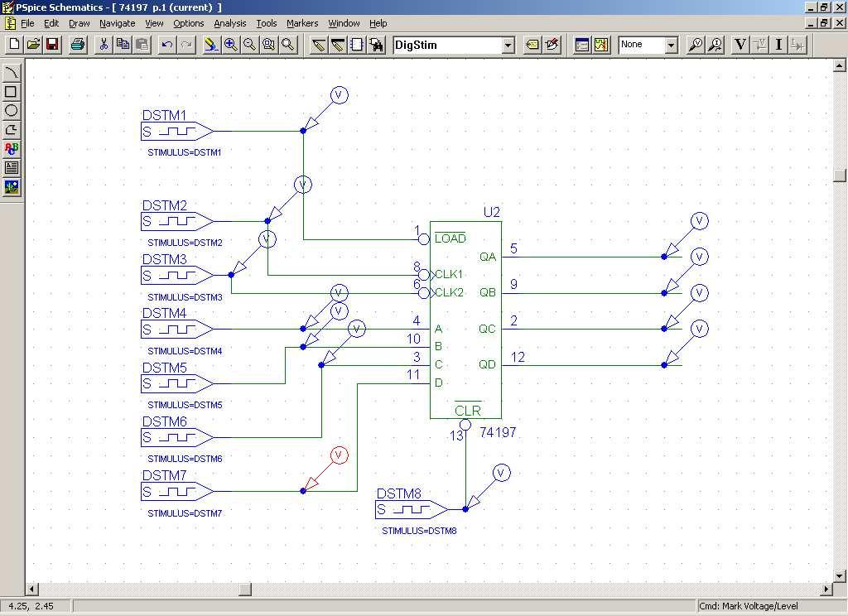Open the None marker color dropdown
The height and width of the screenshot is (616, 848).
tap(671, 45)
